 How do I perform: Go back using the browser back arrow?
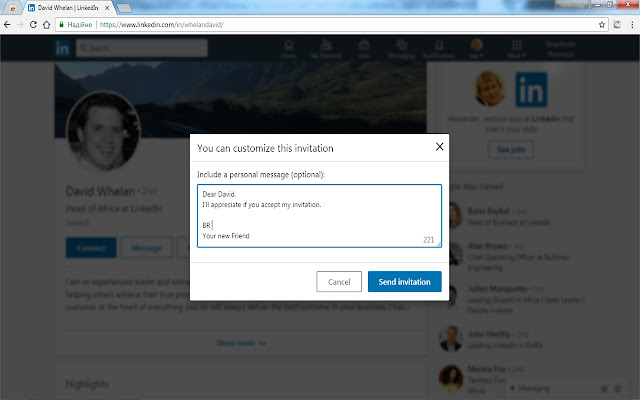click(x=7, y=24)
